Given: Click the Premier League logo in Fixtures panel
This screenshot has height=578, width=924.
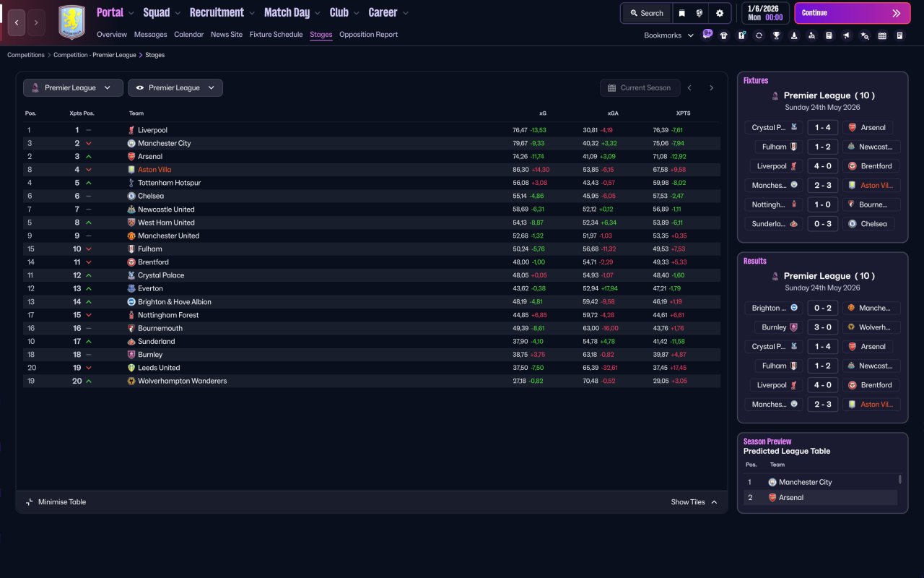Looking at the screenshot, I should point(775,95).
